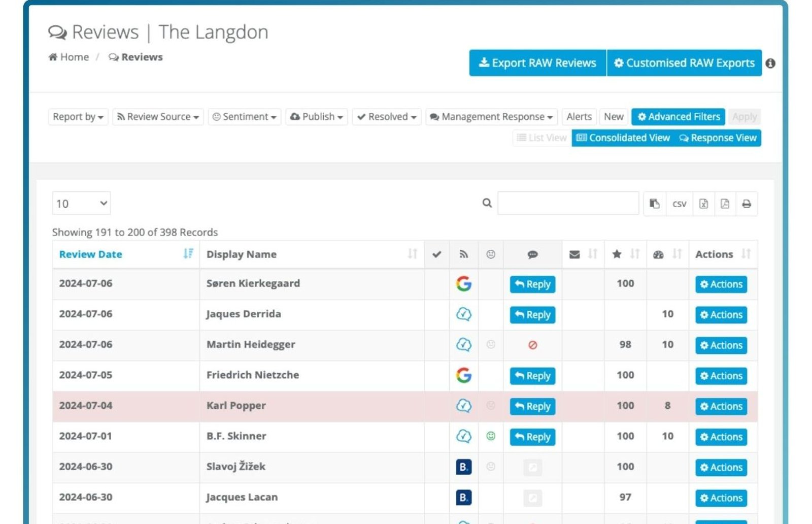Screen dimensions: 812x524
Task: Reply to B.F. Skinner's review
Action: coord(532,437)
